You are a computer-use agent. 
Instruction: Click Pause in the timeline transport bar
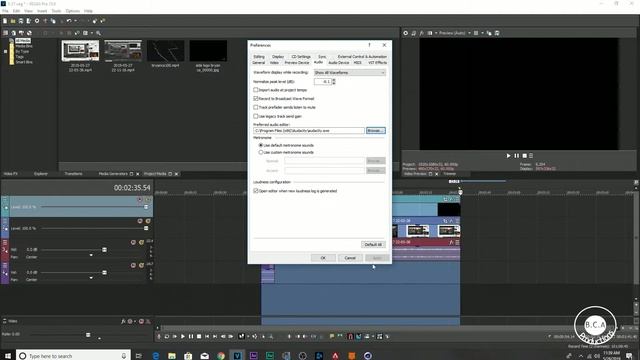coord(191,336)
